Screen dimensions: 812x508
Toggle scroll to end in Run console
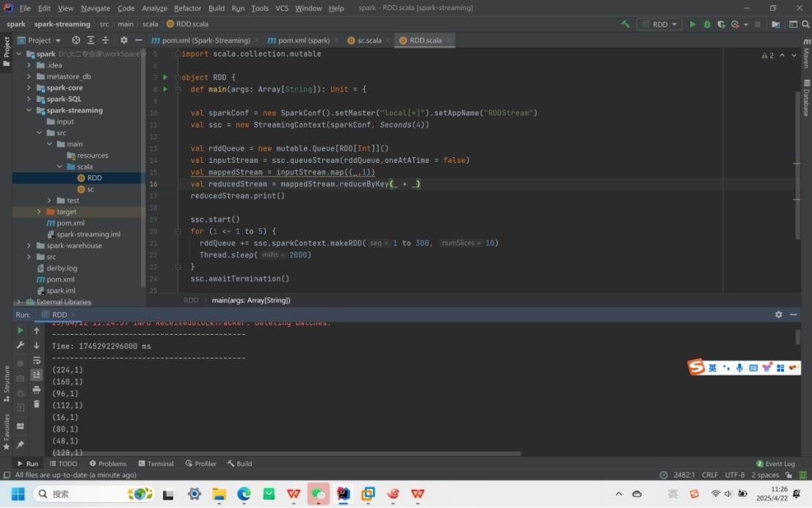(x=37, y=374)
